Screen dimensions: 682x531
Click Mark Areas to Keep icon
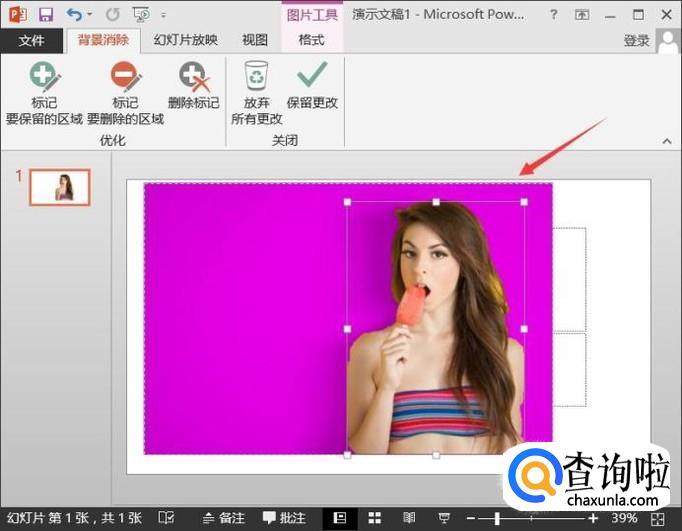point(44,78)
